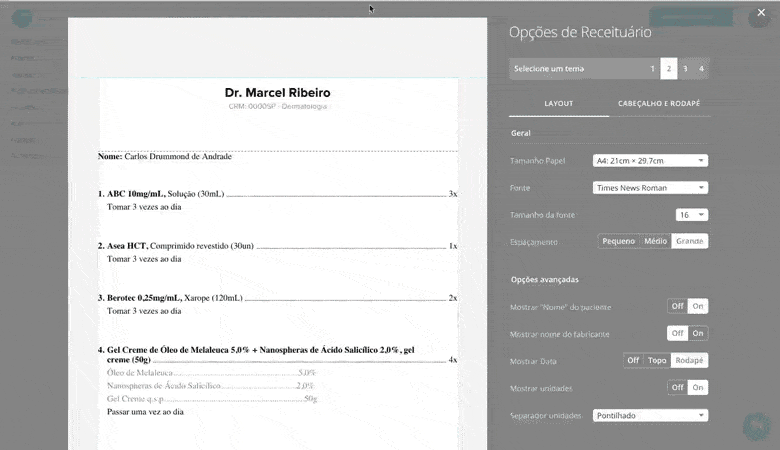Open the font size dropdown showing 16
The width and height of the screenshot is (780, 450).
coord(692,214)
